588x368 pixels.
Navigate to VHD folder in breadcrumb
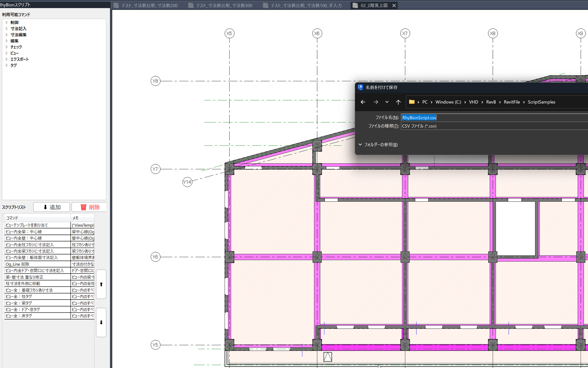(473, 102)
